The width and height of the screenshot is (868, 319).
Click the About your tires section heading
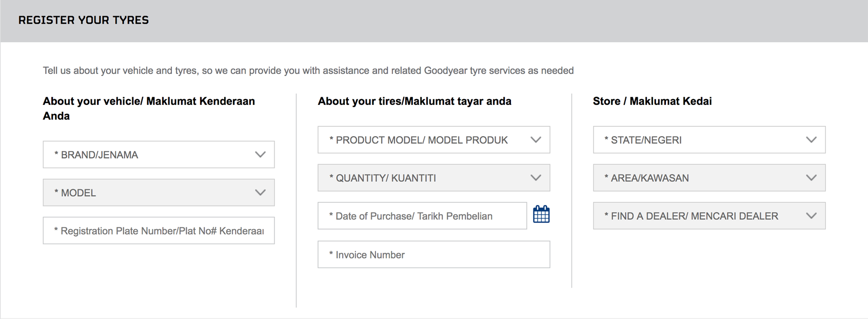tap(415, 101)
